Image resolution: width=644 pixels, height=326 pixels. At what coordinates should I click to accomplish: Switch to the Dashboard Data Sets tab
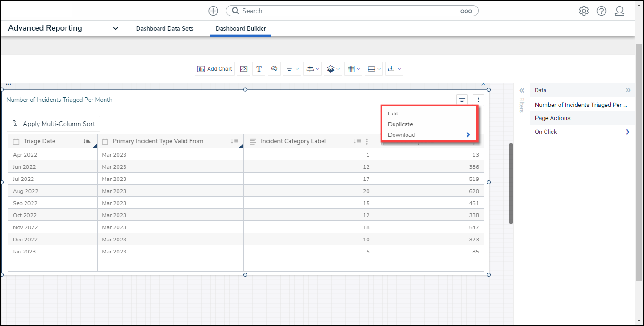coord(164,29)
